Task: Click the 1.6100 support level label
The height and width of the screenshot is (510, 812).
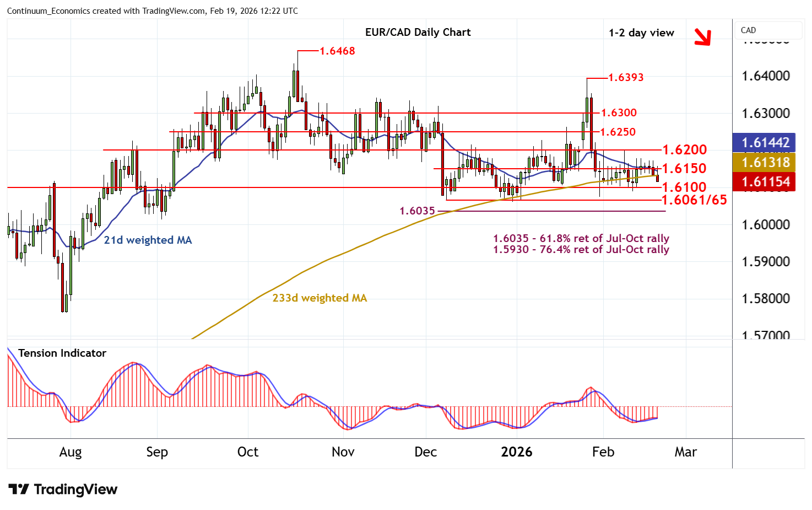Action: pyautogui.click(x=684, y=187)
